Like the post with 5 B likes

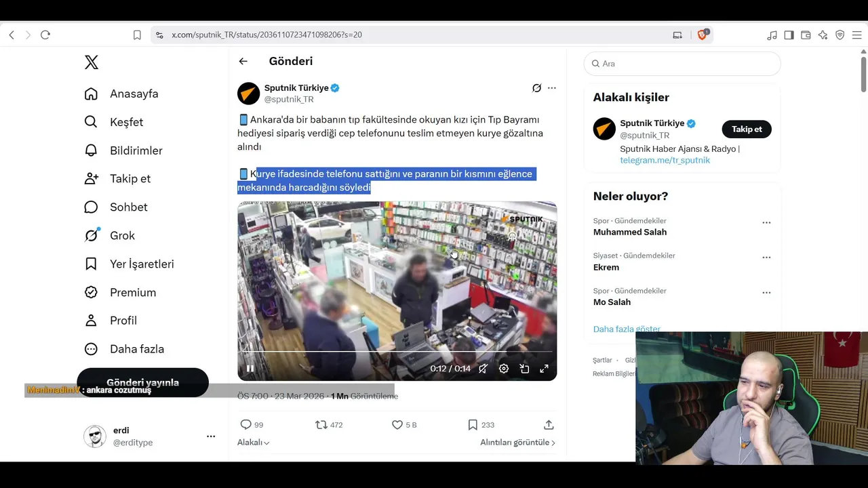pos(404,424)
